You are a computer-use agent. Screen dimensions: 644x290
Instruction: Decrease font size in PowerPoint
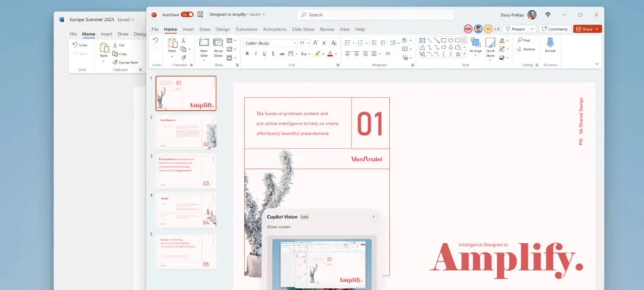325,43
